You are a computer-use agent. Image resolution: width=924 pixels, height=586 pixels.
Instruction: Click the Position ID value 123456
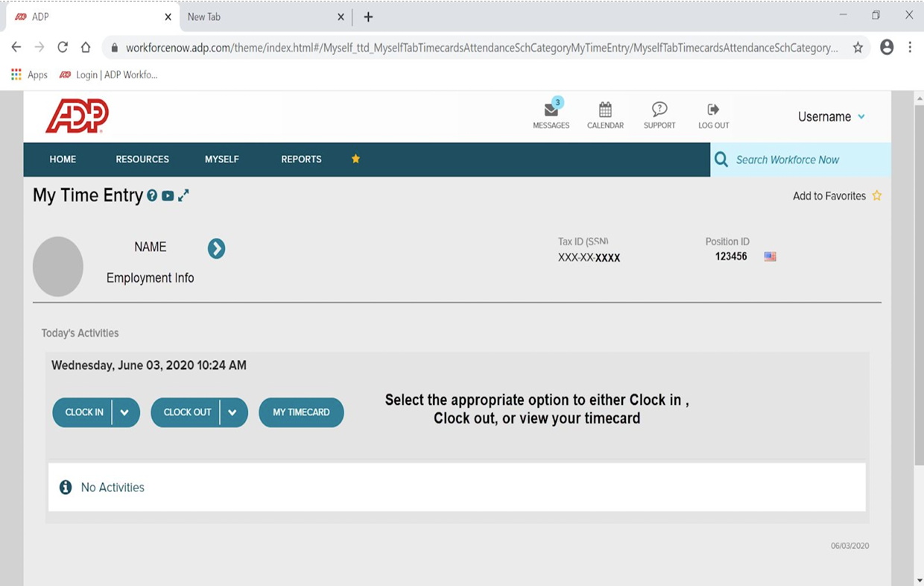tap(731, 256)
